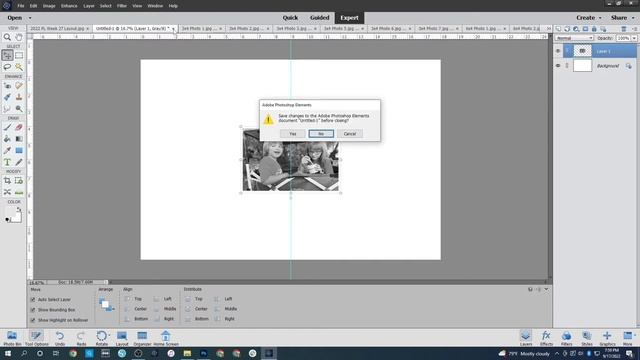The width and height of the screenshot is (640, 360).
Task: Select the Clone Stamp tool
Action: (19, 97)
